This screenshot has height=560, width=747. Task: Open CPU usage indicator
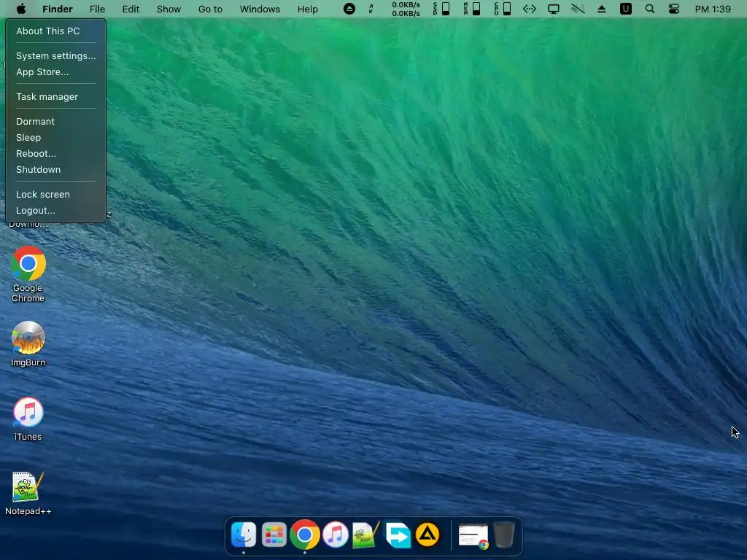502,9
